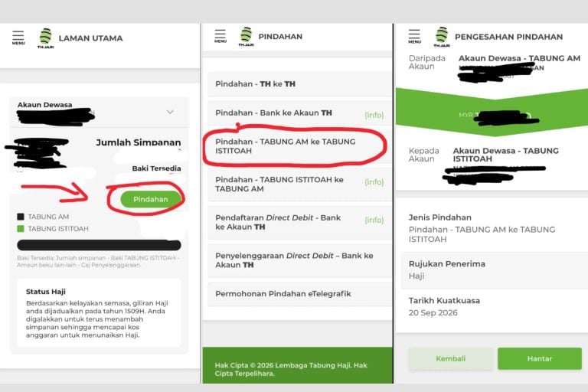
Task: Open hamburger menu on Pengesahan Pindahan screen
Action: 414,37
